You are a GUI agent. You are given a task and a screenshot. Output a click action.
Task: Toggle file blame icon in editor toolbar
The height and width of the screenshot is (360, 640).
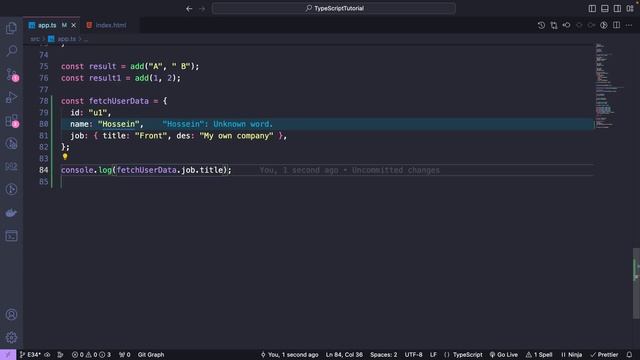[604, 25]
